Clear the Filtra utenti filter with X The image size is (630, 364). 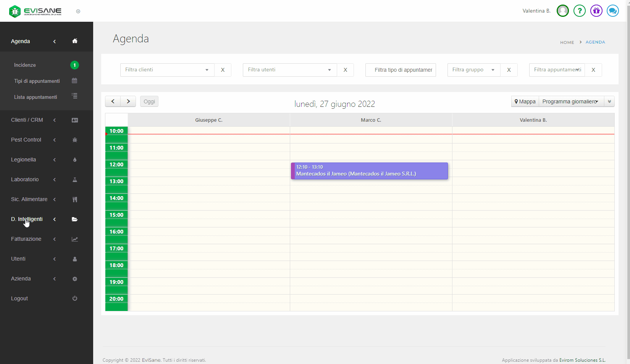click(x=345, y=70)
